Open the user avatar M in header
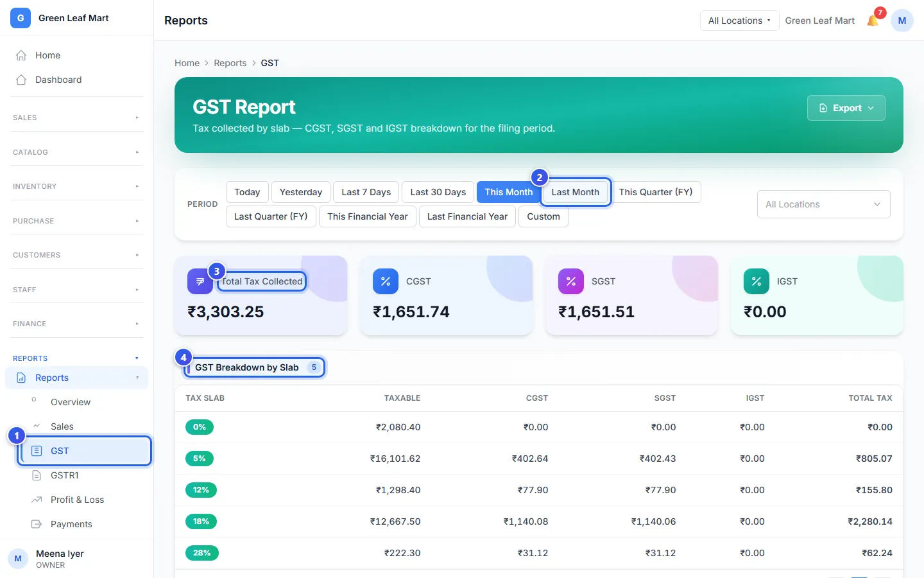 click(x=902, y=21)
